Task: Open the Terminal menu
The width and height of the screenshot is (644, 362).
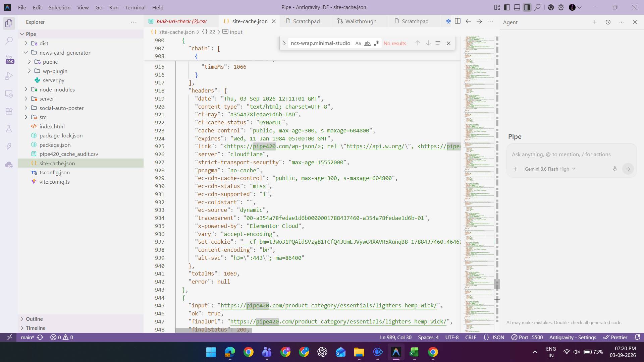Action: [x=135, y=7]
